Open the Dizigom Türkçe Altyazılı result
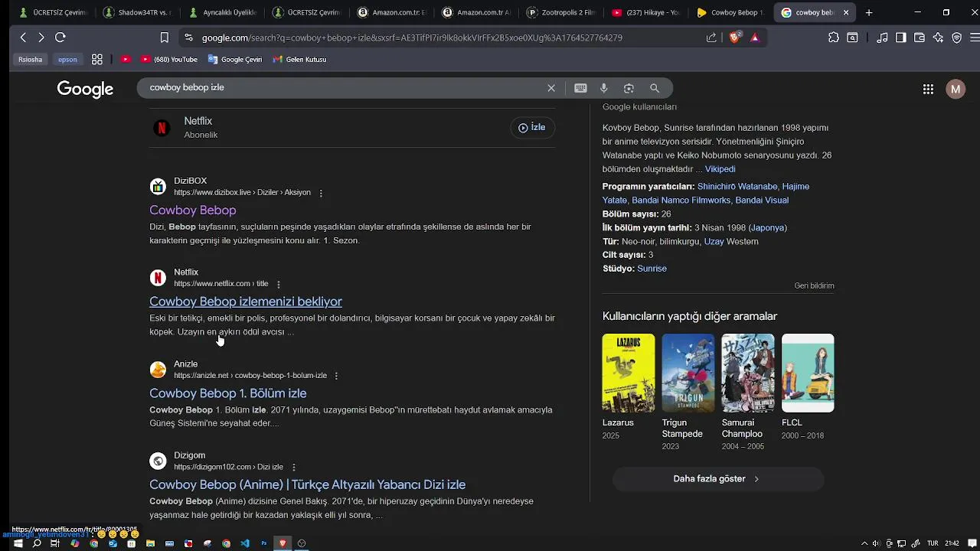The image size is (980, 551). click(307, 484)
